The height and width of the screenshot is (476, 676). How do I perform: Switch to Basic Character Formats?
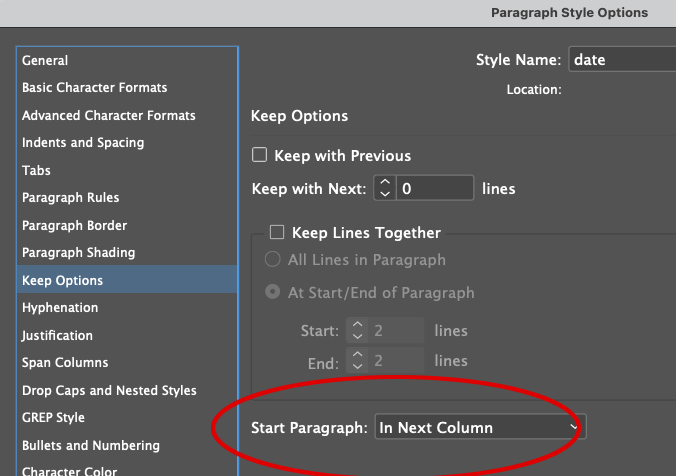[x=94, y=88]
